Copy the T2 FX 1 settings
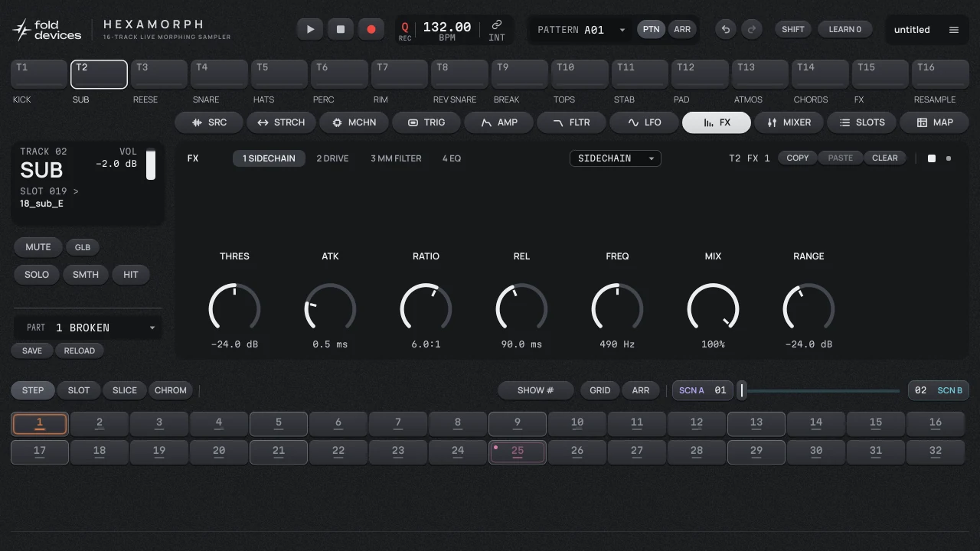Screen dimensions: 980x551 click(x=798, y=158)
